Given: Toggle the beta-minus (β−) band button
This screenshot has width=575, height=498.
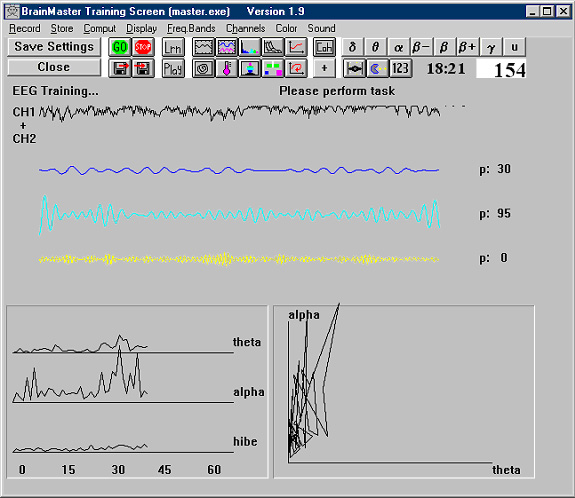Looking at the screenshot, I should click(422, 47).
